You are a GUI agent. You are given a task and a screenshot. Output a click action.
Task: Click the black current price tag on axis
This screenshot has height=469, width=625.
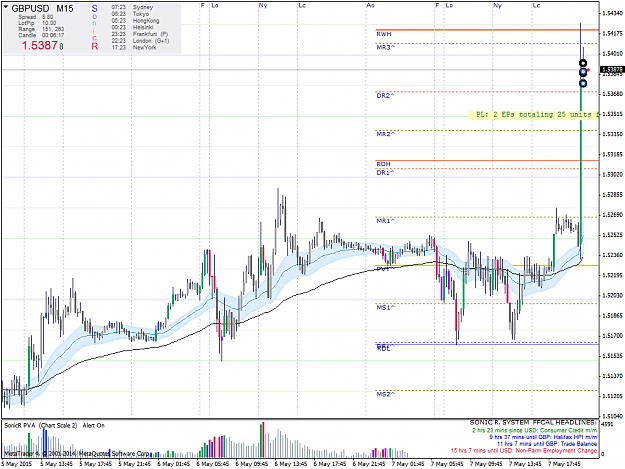click(612, 70)
